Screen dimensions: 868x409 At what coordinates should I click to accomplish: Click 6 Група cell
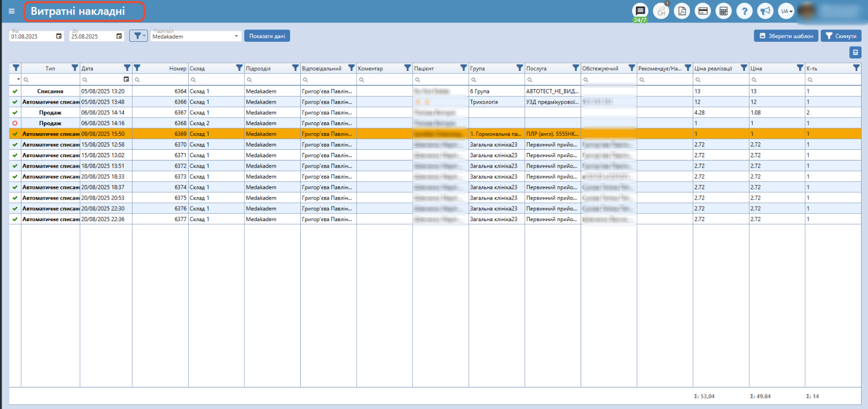click(496, 91)
